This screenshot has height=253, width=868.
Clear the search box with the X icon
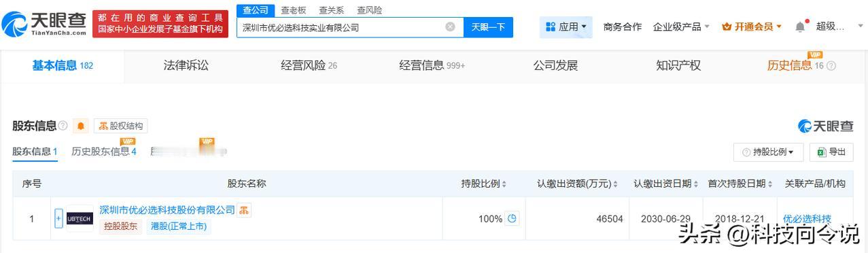pos(450,27)
